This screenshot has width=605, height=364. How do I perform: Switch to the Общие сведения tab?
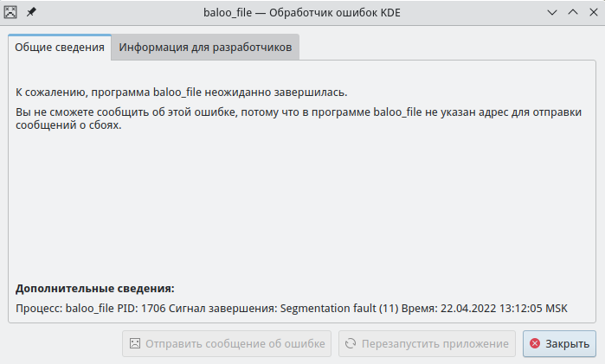(60, 47)
